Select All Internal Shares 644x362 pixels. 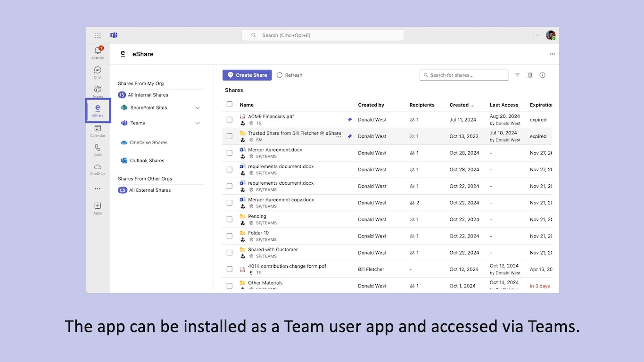[x=148, y=95]
